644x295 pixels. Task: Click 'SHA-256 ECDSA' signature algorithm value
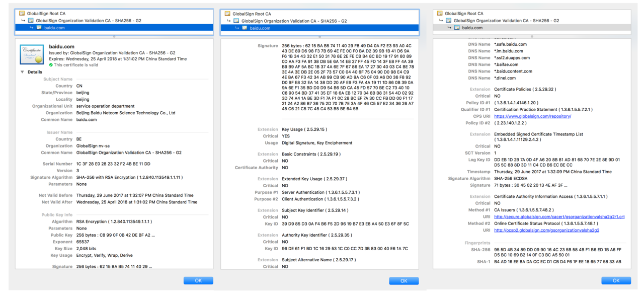(x=510, y=178)
